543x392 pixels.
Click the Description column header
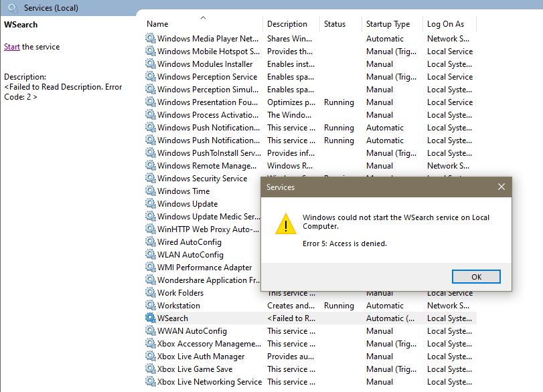(287, 24)
